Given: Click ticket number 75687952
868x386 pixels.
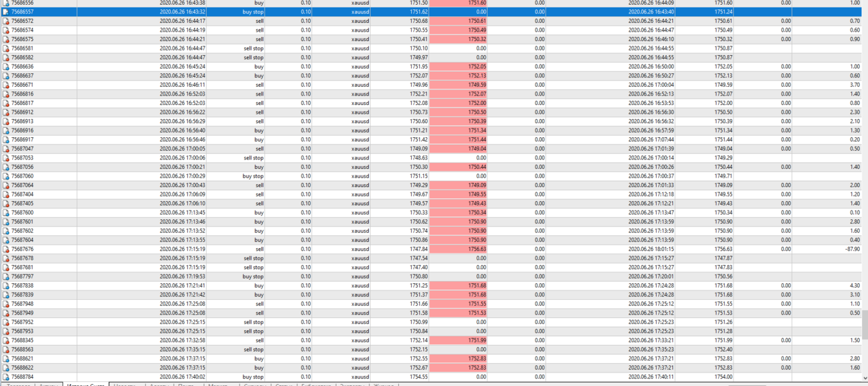Looking at the screenshot, I should tap(22, 322).
